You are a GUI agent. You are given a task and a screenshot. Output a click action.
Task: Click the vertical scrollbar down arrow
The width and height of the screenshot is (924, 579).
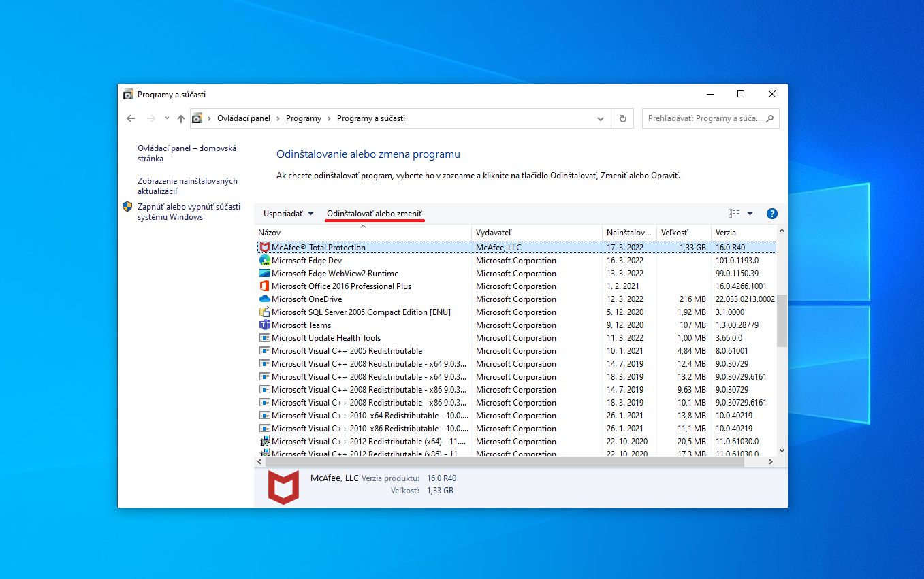(782, 450)
